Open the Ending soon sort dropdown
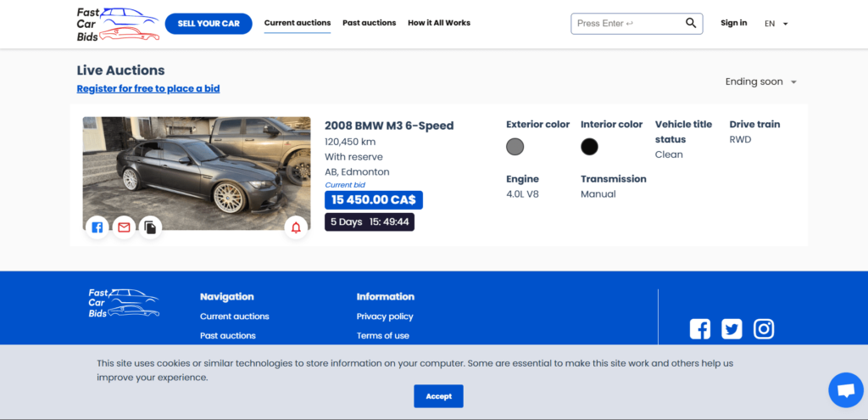 761,82
